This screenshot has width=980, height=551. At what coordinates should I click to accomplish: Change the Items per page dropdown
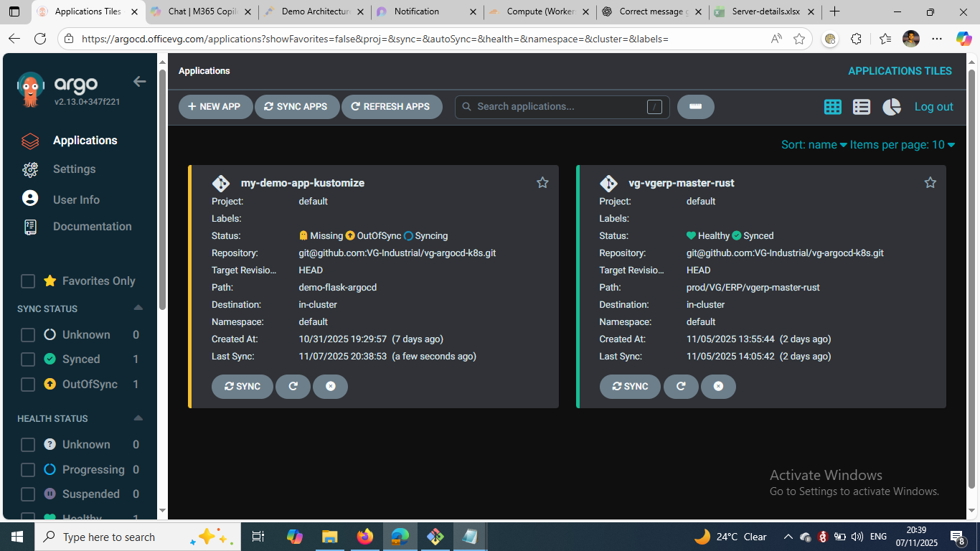[902, 145]
